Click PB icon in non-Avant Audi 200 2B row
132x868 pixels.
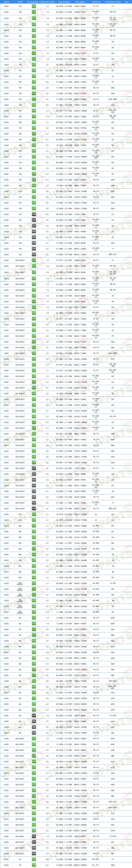coord(34,554)
